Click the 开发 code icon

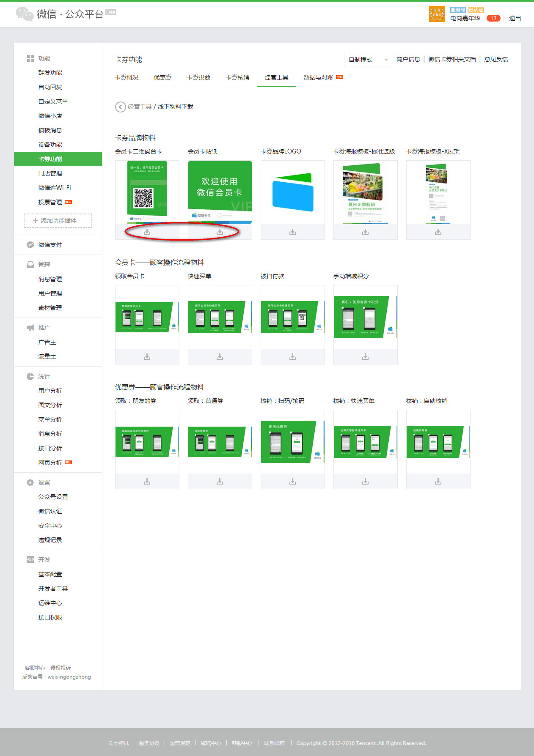(30, 560)
